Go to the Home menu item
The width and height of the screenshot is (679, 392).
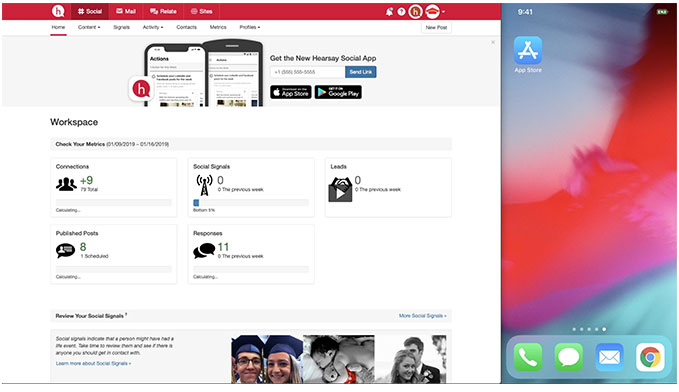(58, 27)
